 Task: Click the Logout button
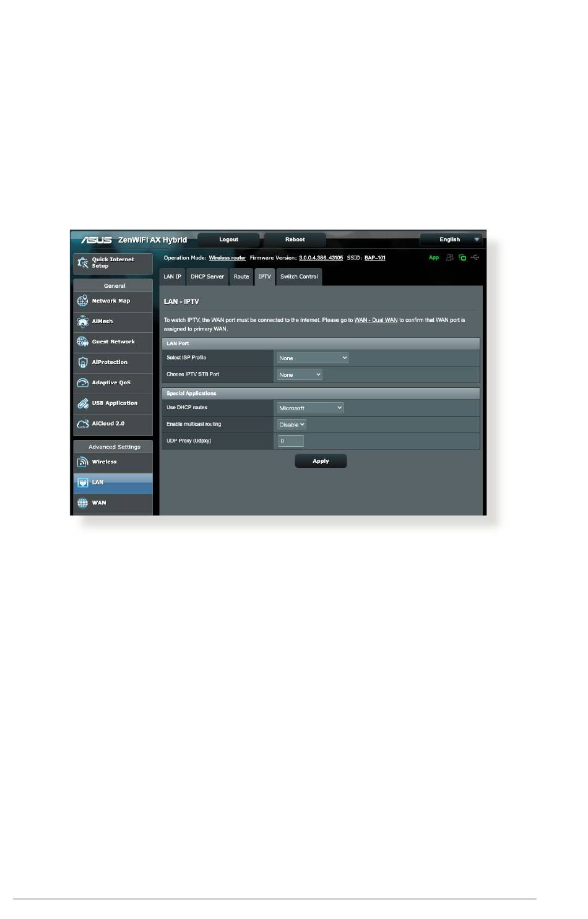[228, 239]
